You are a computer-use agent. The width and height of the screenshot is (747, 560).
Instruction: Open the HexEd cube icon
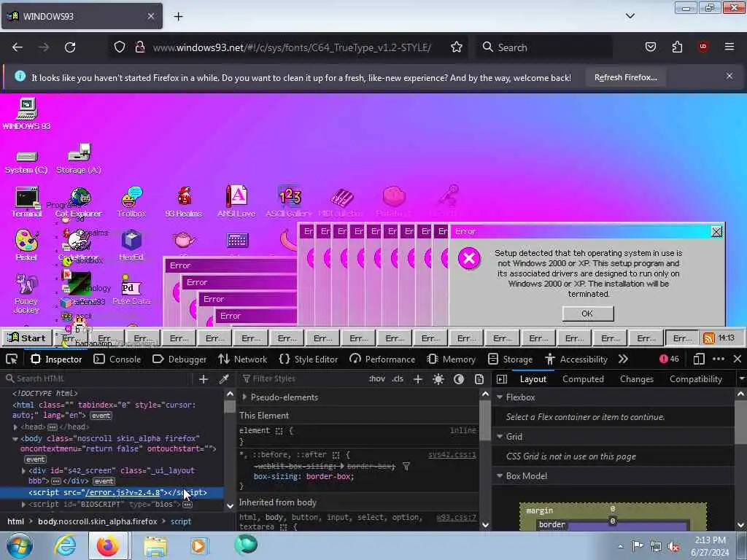(131, 245)
